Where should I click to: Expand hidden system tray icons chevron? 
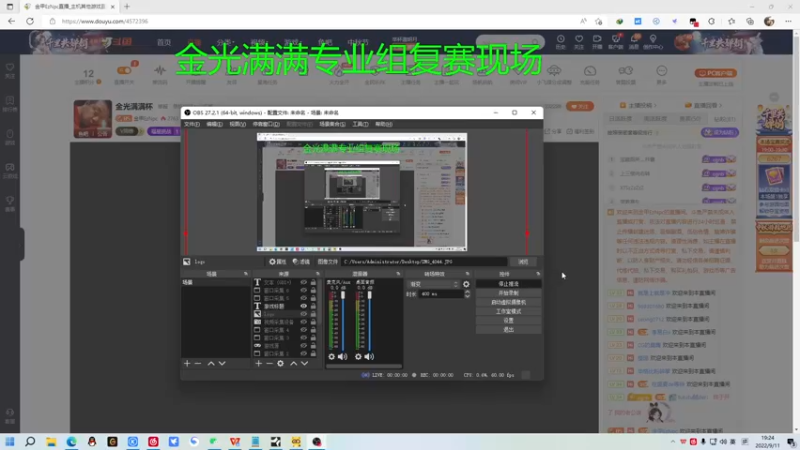pyautogui.click(x=672, y=442)
